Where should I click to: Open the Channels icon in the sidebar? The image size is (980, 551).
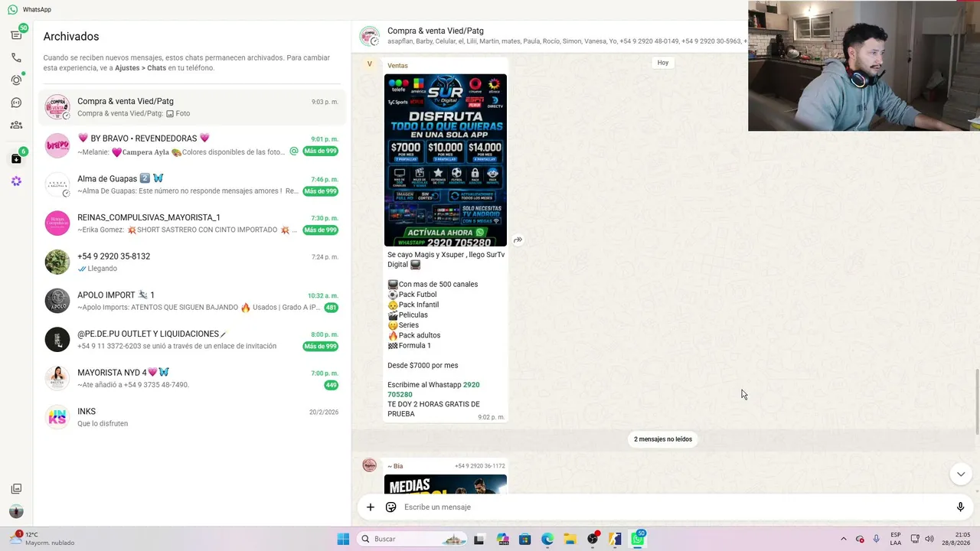coord(16,103)
